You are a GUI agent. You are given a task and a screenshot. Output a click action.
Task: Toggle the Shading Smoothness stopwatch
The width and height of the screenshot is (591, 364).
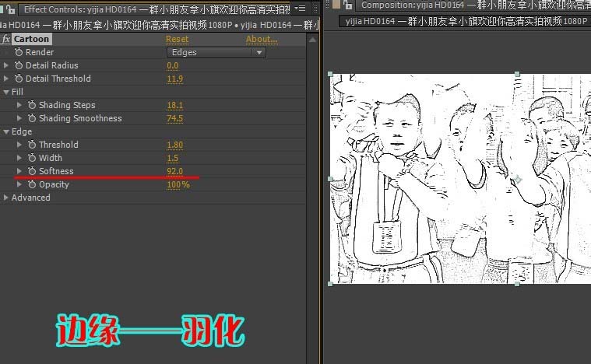click(32, 118)
